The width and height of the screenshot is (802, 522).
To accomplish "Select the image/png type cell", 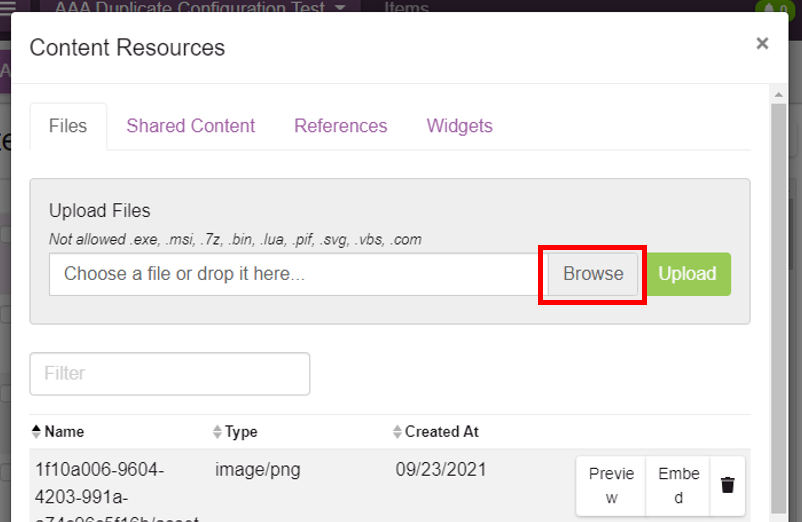I will coord(257,469).
